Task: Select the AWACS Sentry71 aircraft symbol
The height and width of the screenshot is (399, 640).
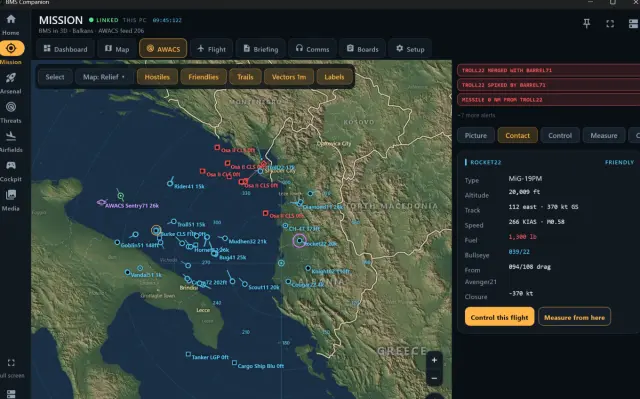Action: 101,202
